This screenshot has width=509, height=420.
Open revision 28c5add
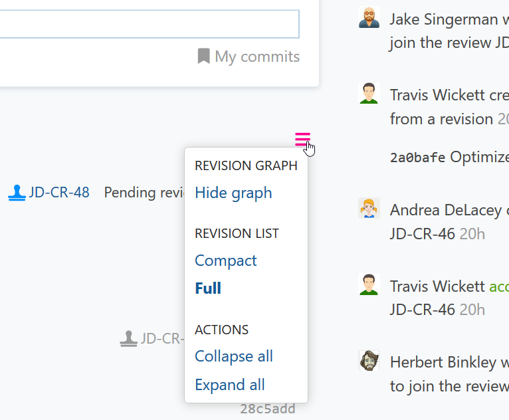click(x=268, y=409)
